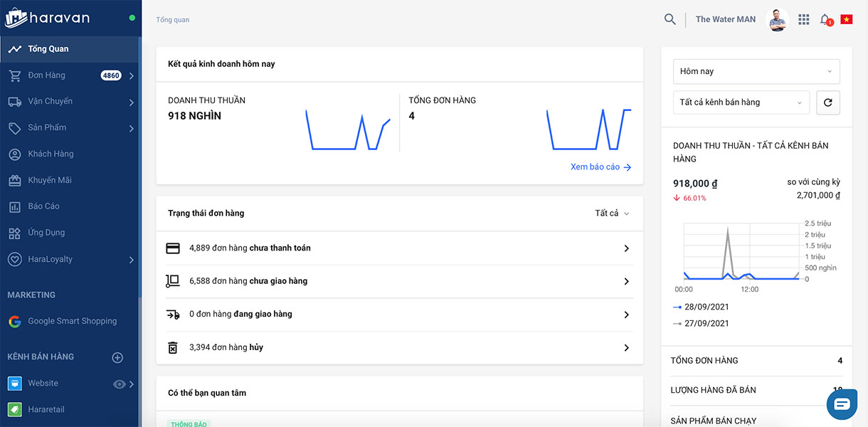Click the Vietnam flag language icon
868x427 pixels.
pos(846,19)
